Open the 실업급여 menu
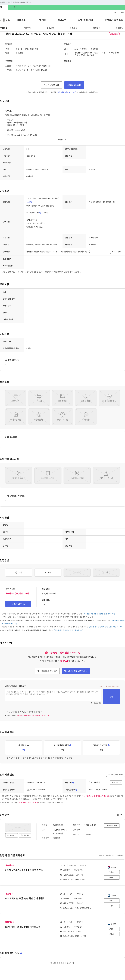125x980 pixels. (x=62, y=20)
